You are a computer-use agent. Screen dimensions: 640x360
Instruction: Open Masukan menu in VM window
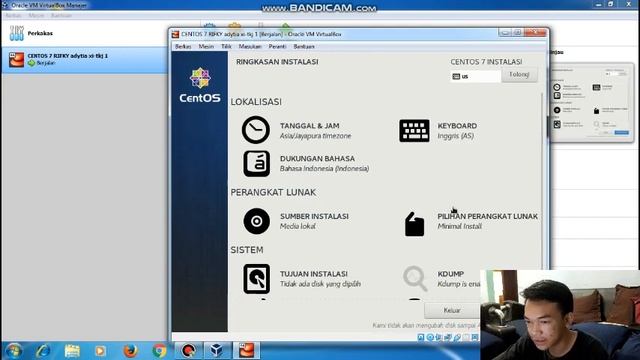pos(250,47)
